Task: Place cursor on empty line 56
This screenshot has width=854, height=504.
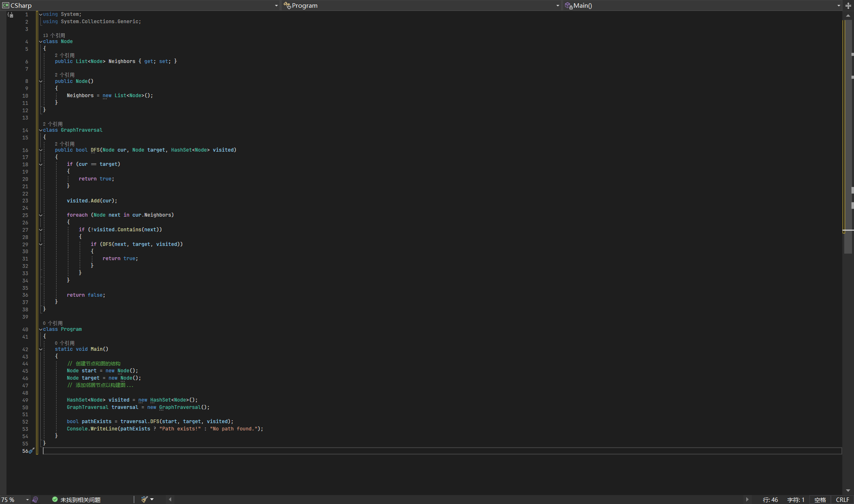Action: [442, 451]
